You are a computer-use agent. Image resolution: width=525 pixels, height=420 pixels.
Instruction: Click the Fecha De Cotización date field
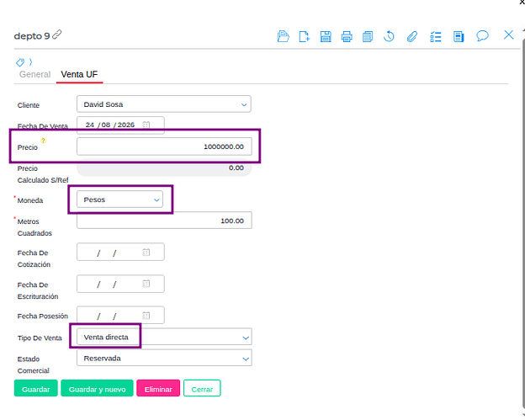(x=120, y=253)
